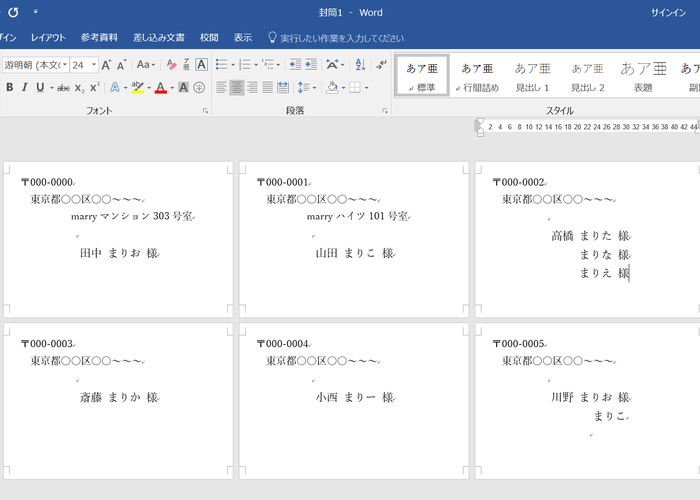Center-align the paragraph text

point(236,88)
